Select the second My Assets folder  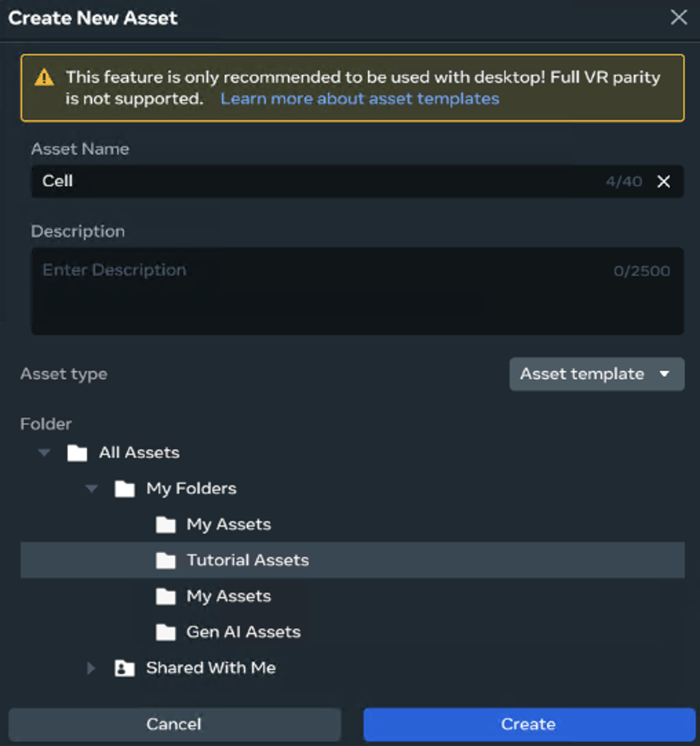[228, 596]
